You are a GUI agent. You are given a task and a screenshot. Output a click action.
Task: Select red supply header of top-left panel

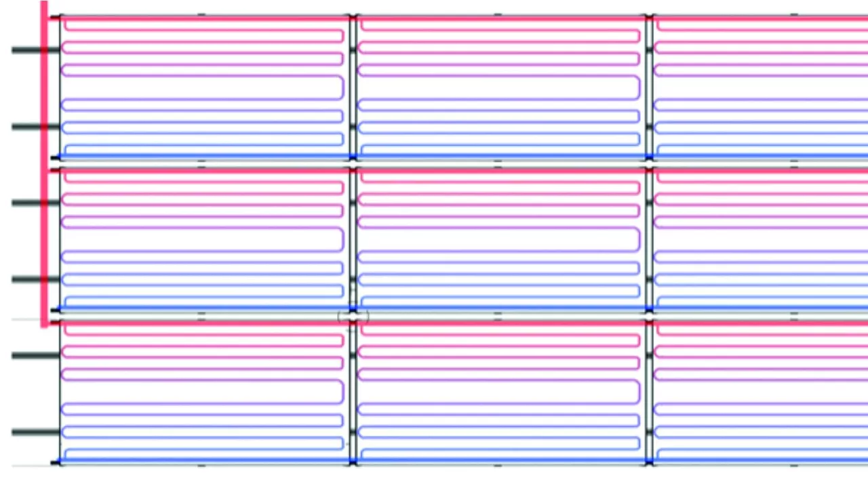click(x=203, y=19)
